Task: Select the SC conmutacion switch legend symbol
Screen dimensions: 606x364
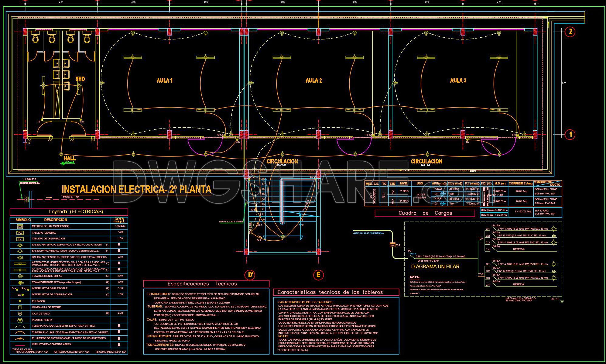Action: point(20,295)
